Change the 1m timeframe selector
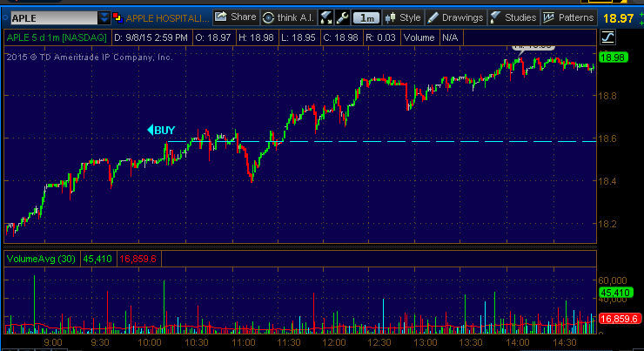 point(366,17)
